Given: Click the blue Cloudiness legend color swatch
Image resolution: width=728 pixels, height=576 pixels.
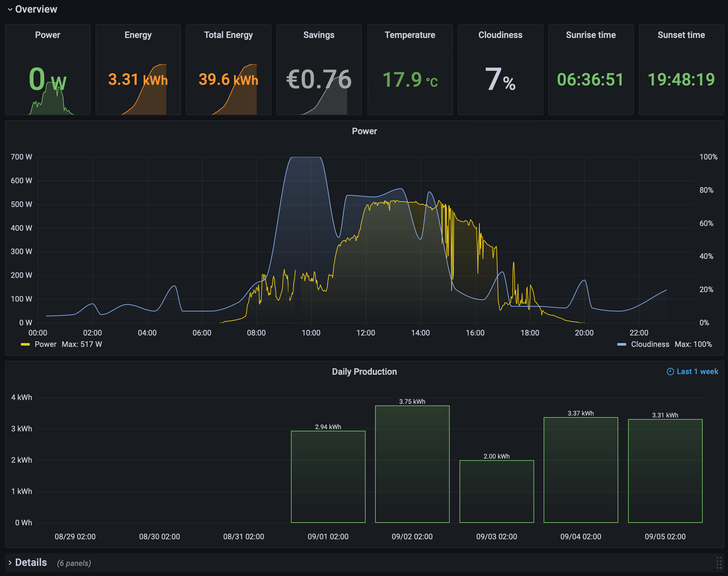Looking at the screenshot, I should (x=621, y=344).
